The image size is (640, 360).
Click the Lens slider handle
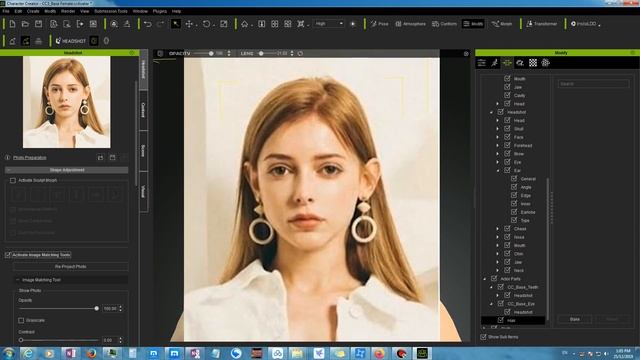tap(261, 53)
